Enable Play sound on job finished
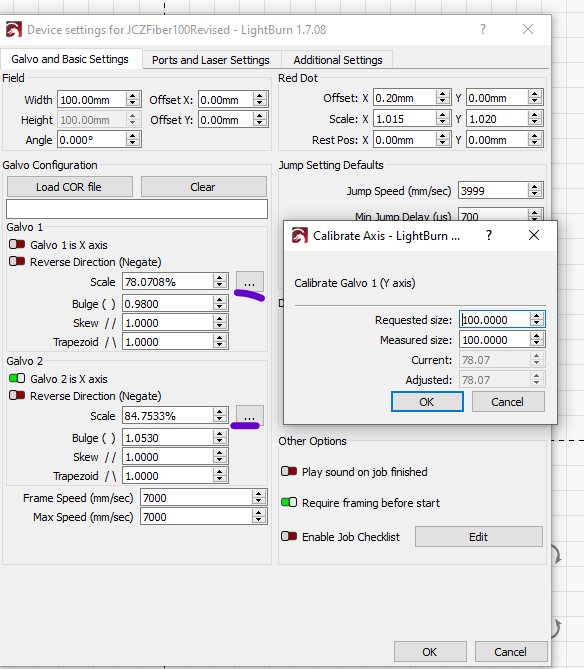The height and width of the screenshot is (669, 584). point(289,471)
